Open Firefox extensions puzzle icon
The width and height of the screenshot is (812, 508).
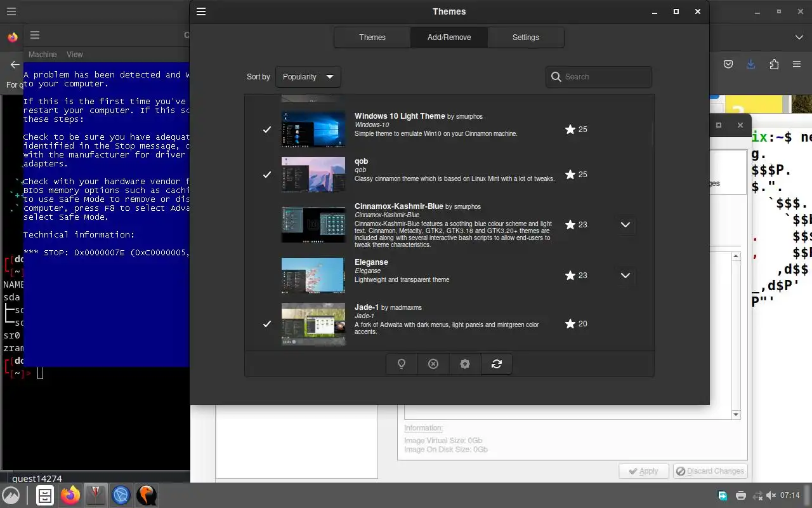[x=774, y=64]
